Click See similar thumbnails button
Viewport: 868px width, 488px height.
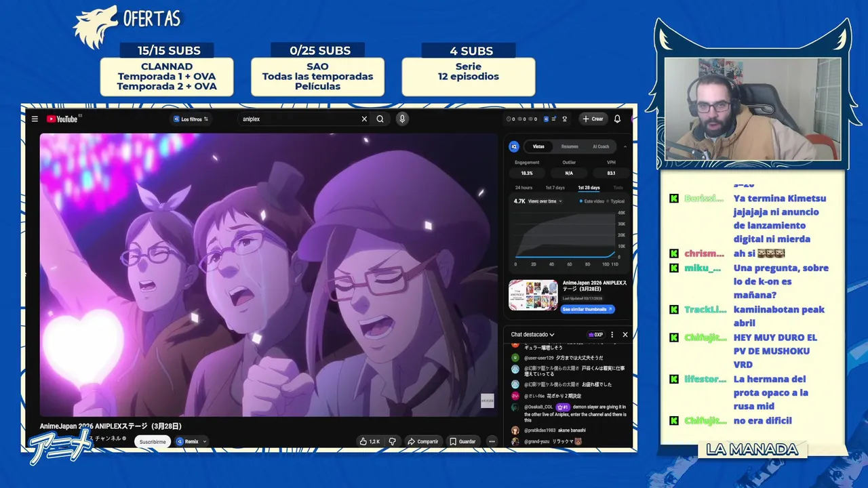588,309
